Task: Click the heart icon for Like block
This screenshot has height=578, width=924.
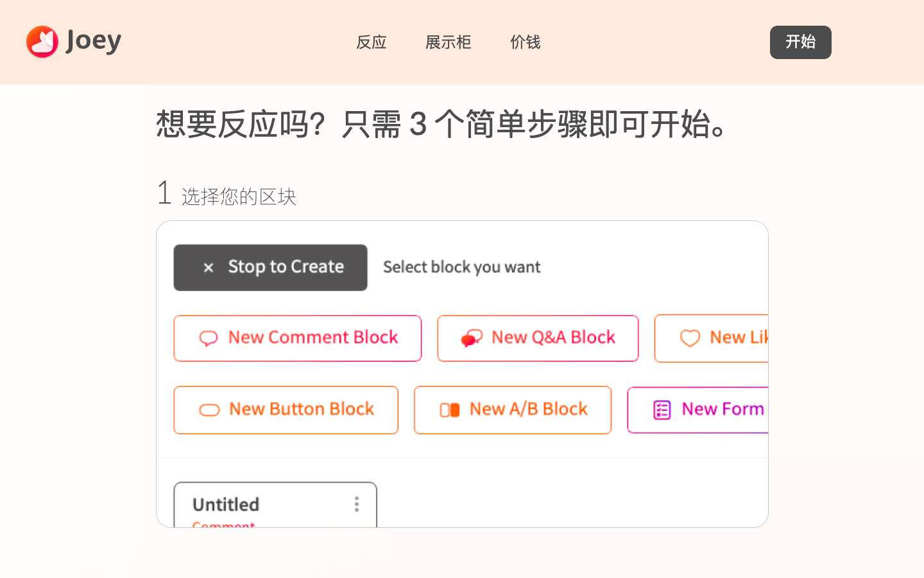Action: click(x=690, y=338)
